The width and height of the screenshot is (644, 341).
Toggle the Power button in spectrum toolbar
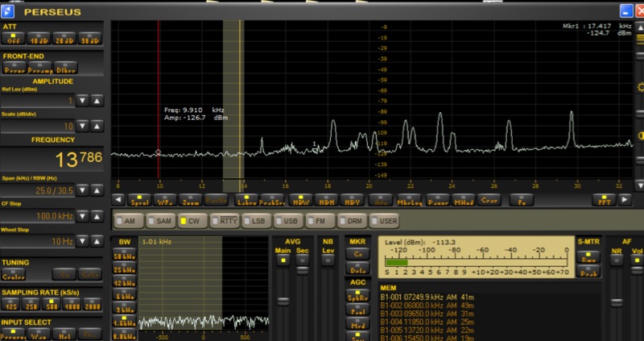438,200
